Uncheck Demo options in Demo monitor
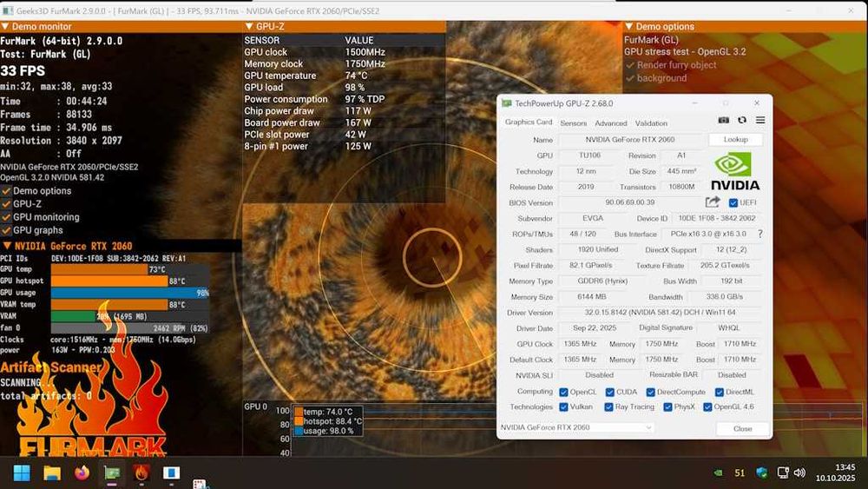 (x=6, y=191)
